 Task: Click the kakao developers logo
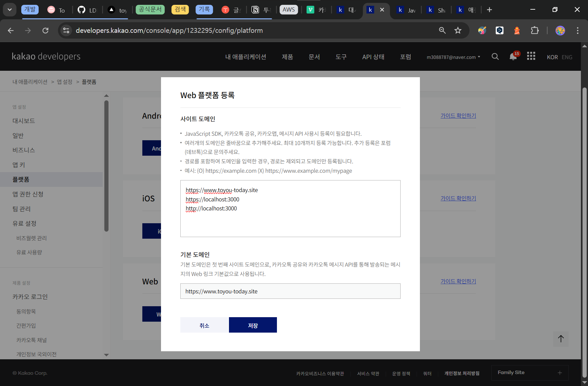coord(46,57)
